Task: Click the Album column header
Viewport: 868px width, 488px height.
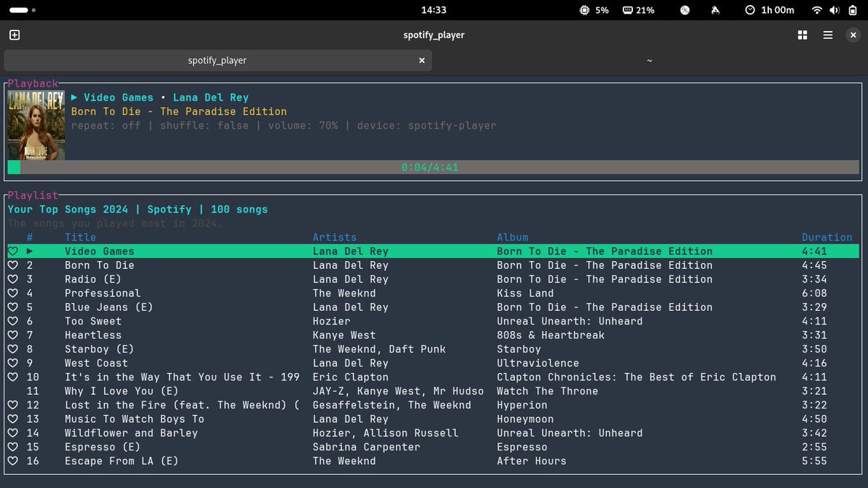Action: coord(513,237)
